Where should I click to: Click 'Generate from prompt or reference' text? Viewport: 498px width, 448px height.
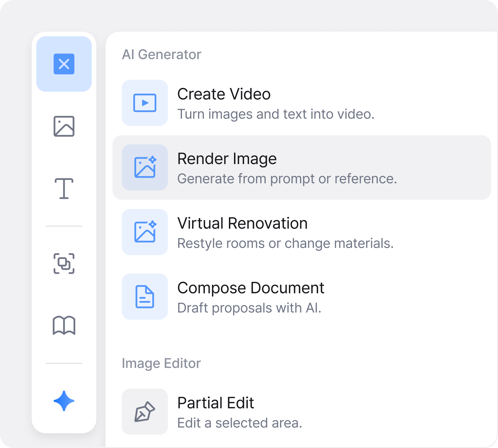pyautogui.click(x=287, y=179)
